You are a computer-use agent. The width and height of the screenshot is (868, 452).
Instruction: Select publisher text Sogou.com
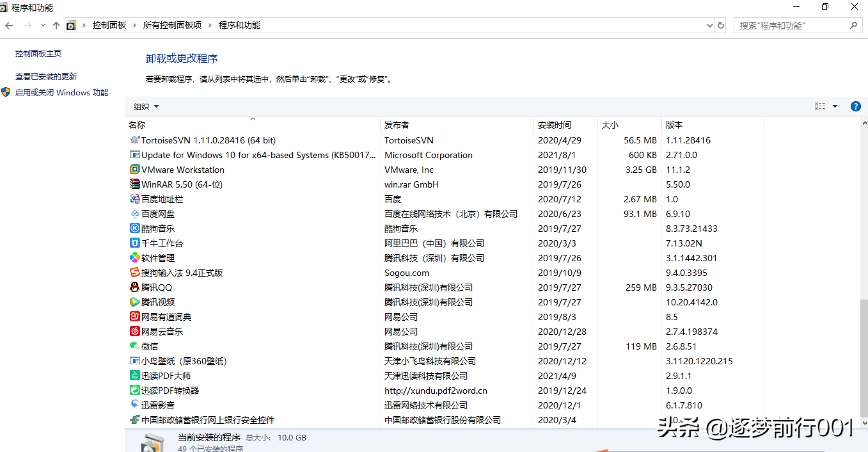coord(407,273)
